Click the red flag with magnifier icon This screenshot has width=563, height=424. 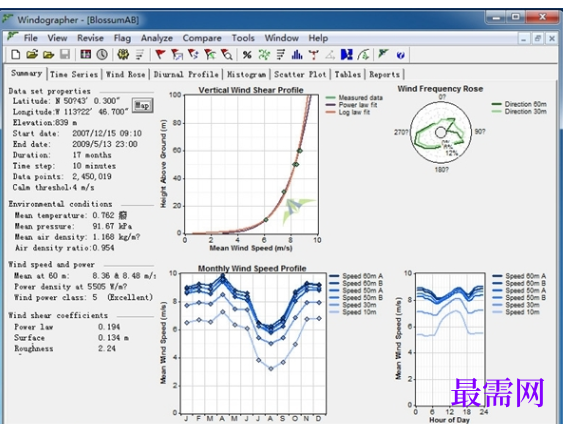pyautogui.click(x=227, y=55)
